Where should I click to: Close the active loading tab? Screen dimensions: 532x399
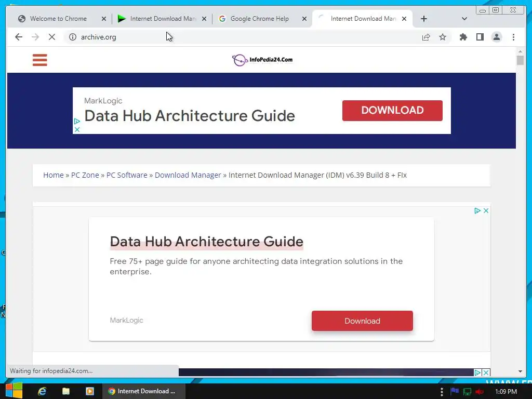click(x=404, y=19)
